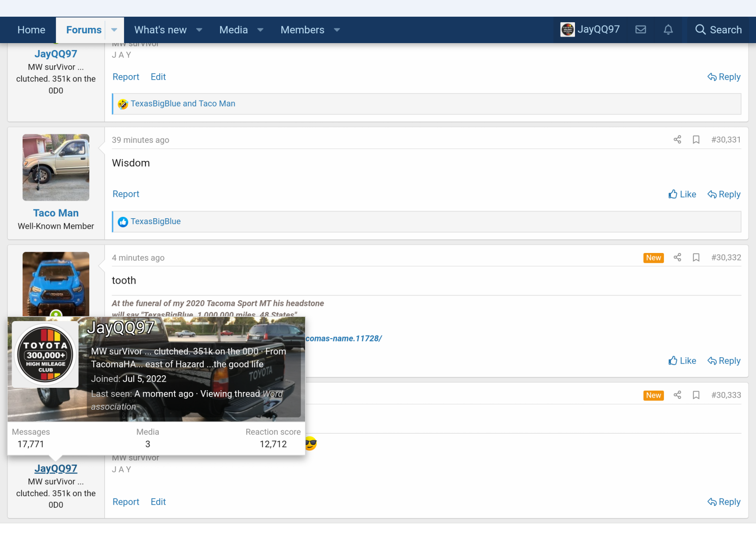The width and height of the screenshot is (756, 556).
Task: Bookmark post #30,332
Action: tap(696, 257)
